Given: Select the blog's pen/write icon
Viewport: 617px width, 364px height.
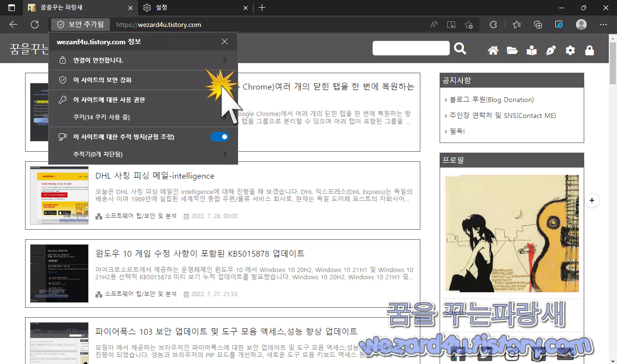Looking at the screenshot, I should click(x=550, y=50).
